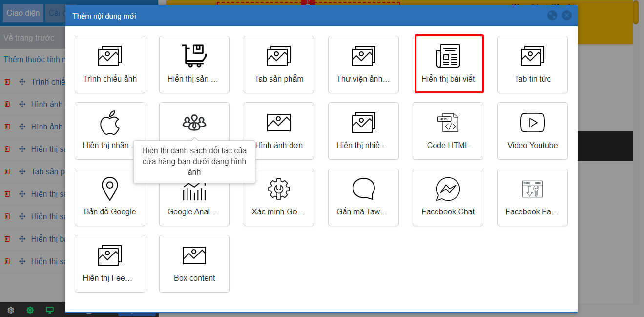Image resolution: width=644 pixels, height=317 pixels.
Task: Add the Box content block
Action: (x=194, y=264)
